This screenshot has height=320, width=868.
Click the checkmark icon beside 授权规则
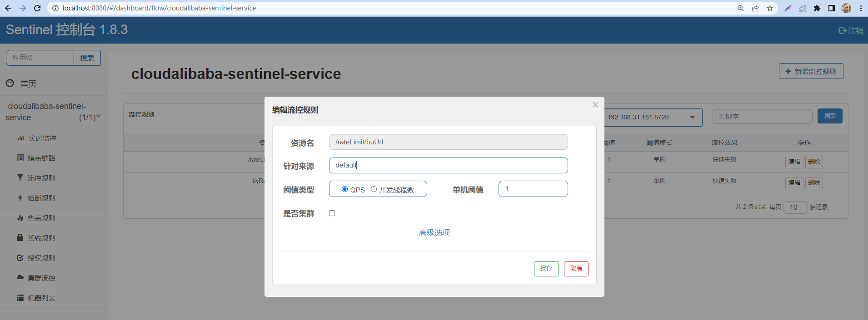tap(20, 257)
